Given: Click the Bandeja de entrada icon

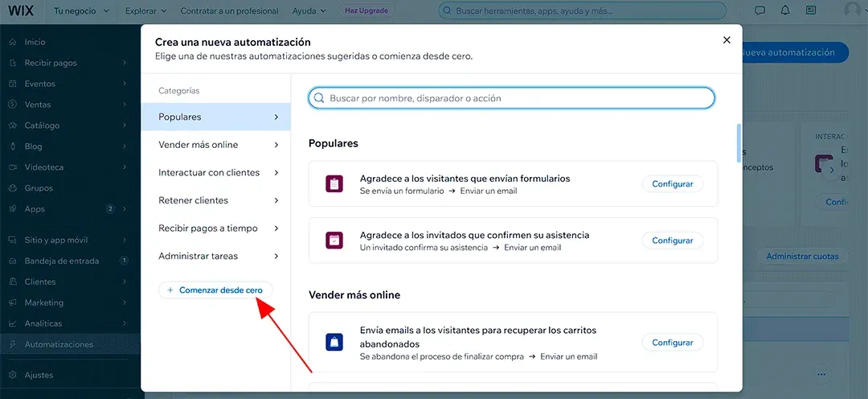Looking at the screenshot, I should click(x=13, y=261).
